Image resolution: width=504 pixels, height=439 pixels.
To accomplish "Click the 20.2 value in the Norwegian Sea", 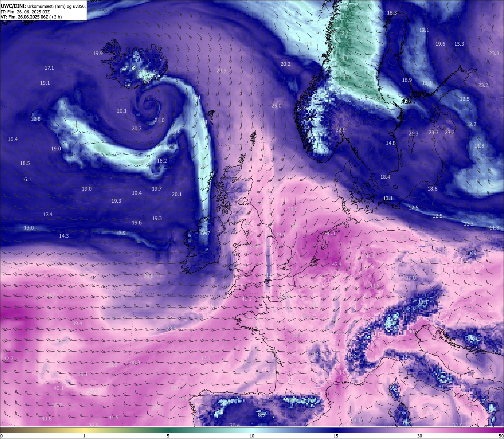I will click(285, 64).
